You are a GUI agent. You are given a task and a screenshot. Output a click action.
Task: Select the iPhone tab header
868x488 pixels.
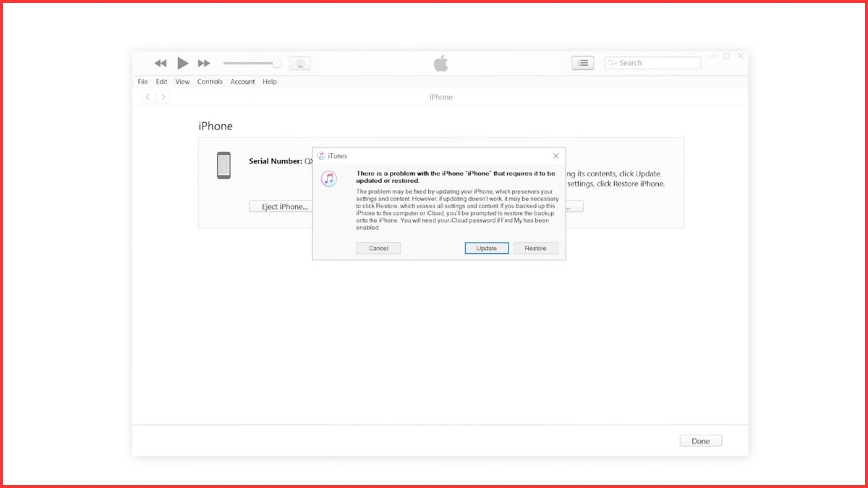click(x=441, y=96)
